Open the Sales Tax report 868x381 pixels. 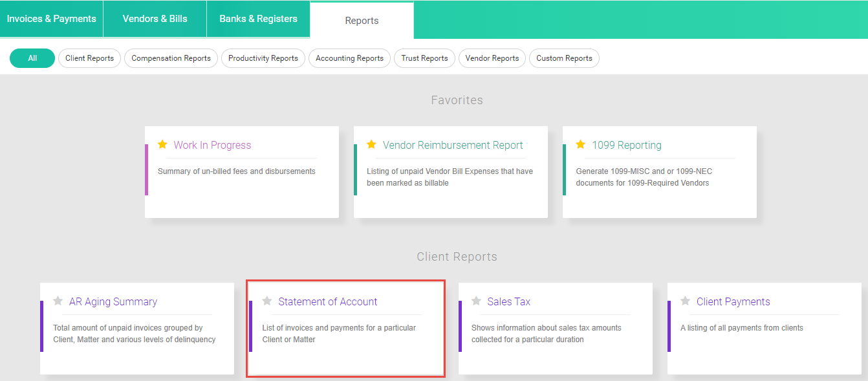[509, 301]
